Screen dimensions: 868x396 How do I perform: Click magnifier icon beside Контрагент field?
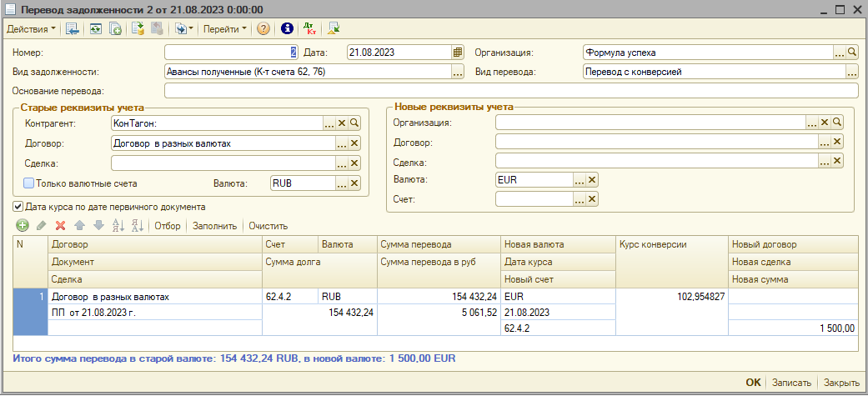coord(354,123)
